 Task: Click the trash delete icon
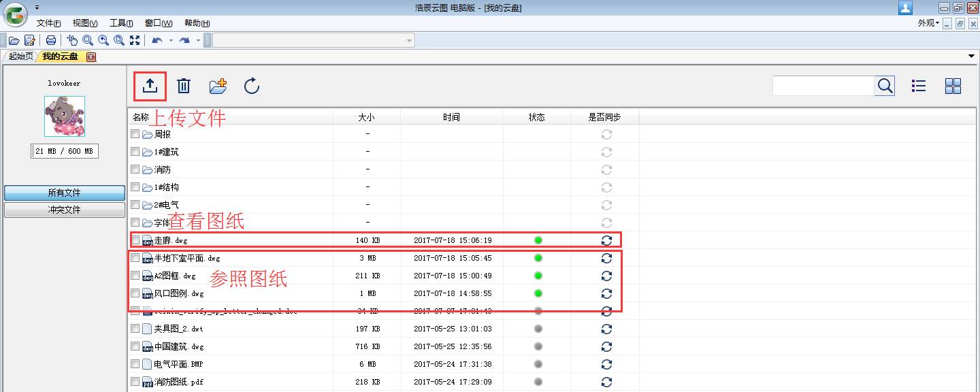pyautogui.click(x=184, y=86)
